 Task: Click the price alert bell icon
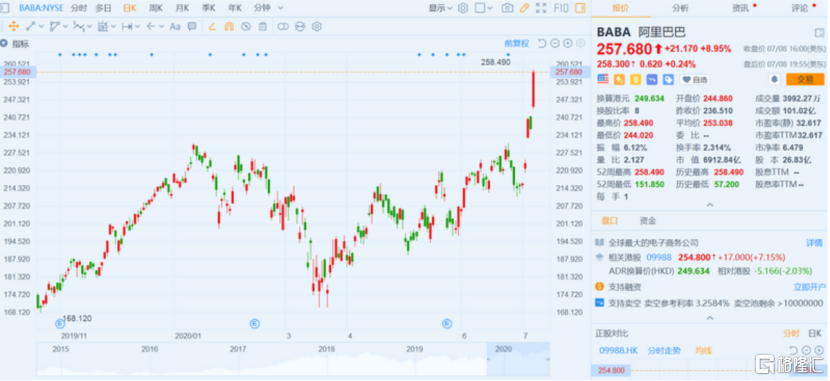(x=774, y=79)
